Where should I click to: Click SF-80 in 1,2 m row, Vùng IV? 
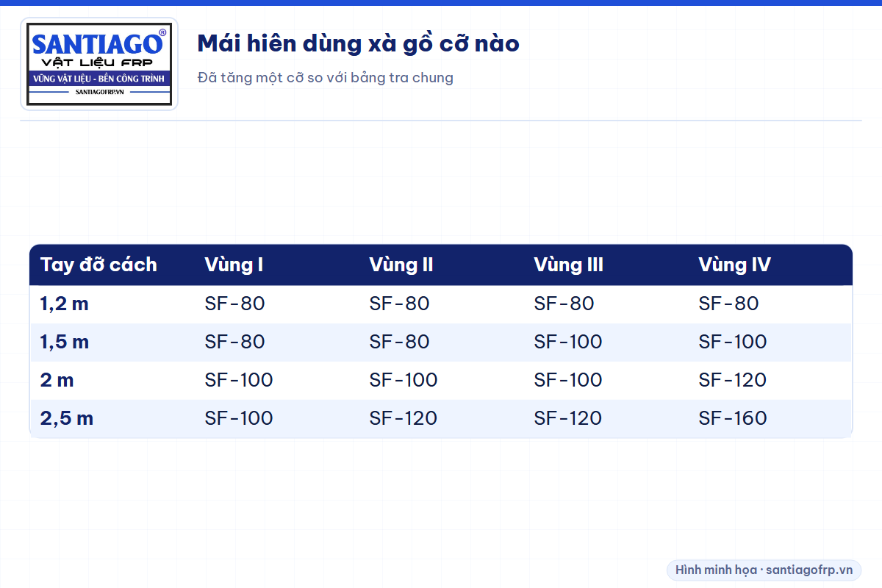point(728,304)
